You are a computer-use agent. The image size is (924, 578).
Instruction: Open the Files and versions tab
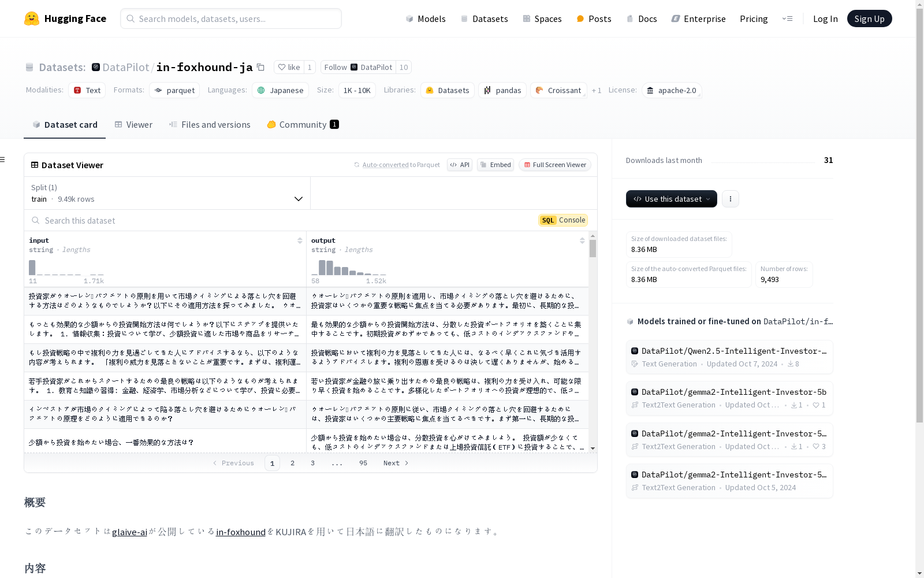pos(210,125)
